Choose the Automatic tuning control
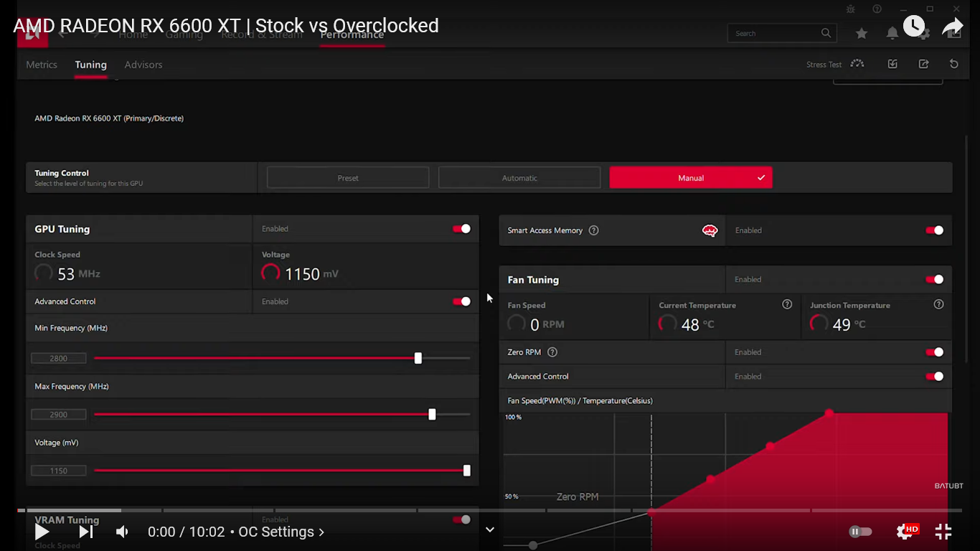This screenshot has height=551, width=980. tap(519, 178)
